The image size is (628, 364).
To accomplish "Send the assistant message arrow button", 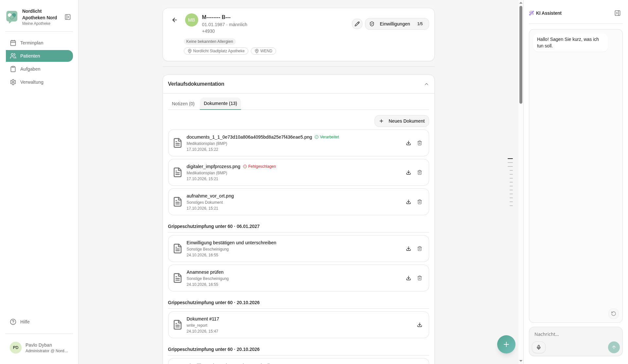I will point(614,347).
